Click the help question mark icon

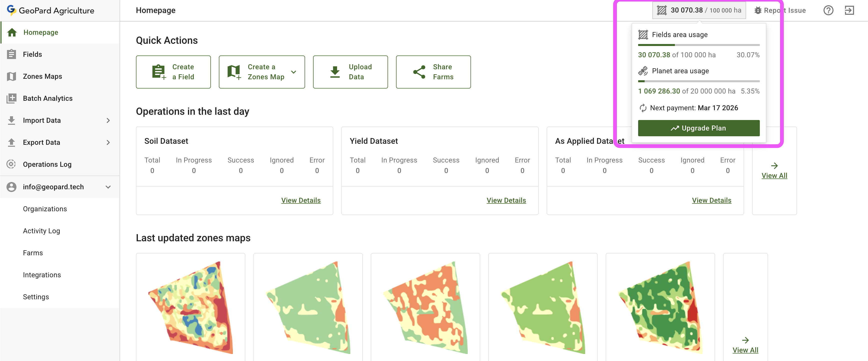pos(828,10)
